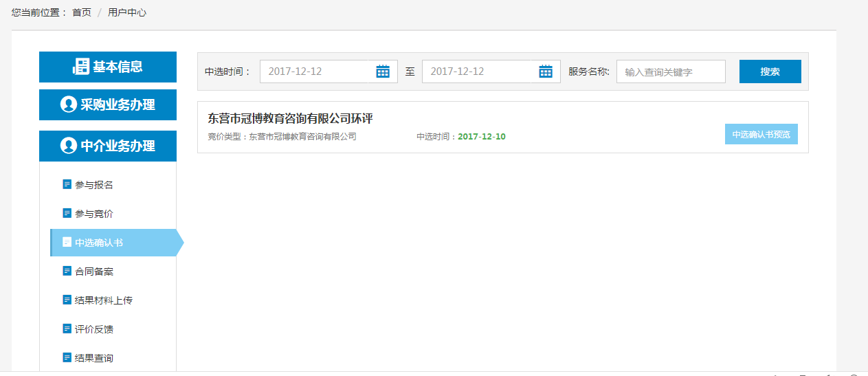Viewport: 868px width, 376px height.
Task: Go to 首页 in the breadcrumb
Action: pos(82,12)
